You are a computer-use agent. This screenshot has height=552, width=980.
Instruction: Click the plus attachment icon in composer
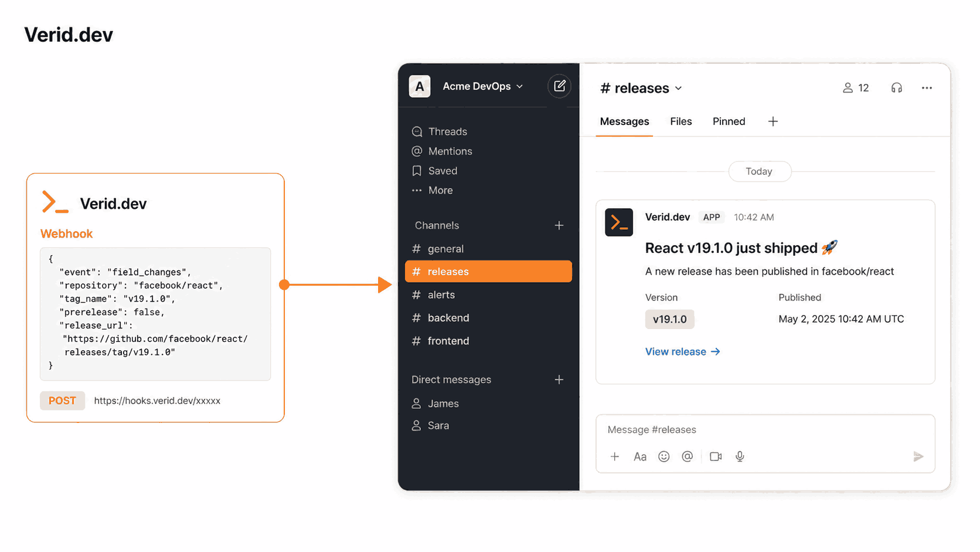point(615,456)
